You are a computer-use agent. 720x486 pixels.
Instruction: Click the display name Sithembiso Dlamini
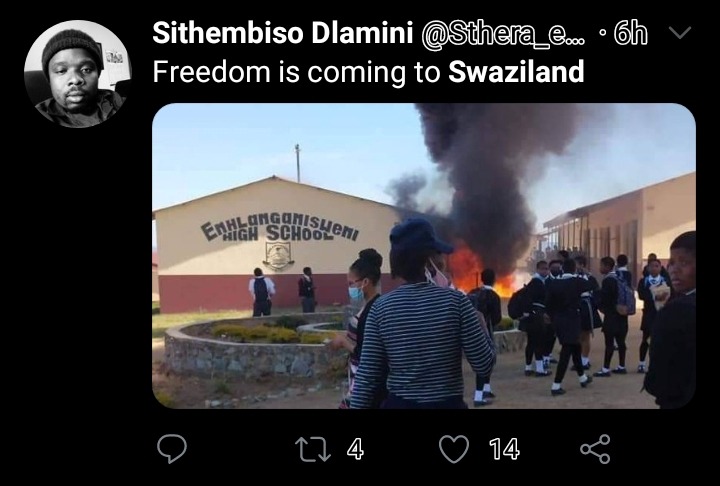[282, 33]
